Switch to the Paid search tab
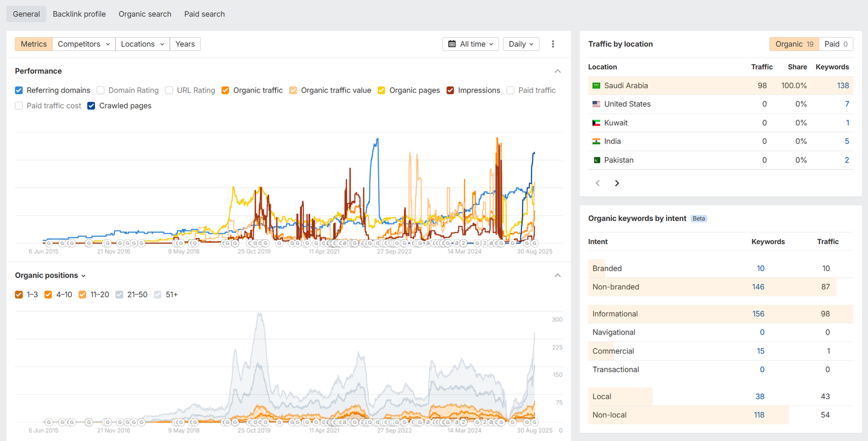868x441 pixels. click(205, 14)
